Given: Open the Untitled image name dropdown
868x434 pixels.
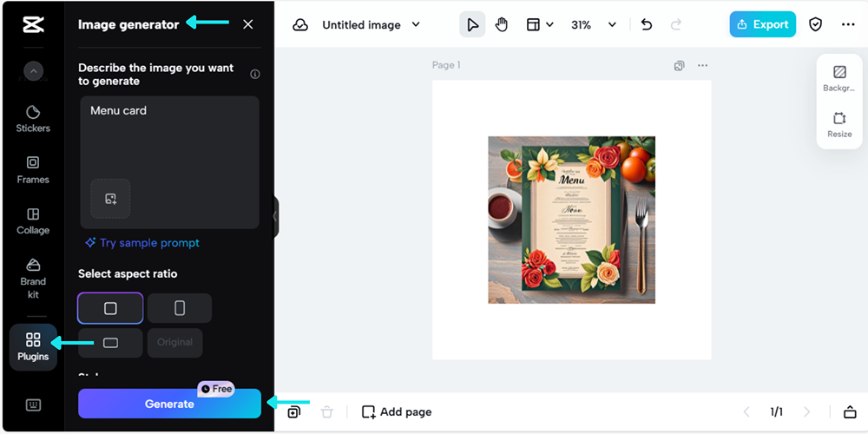Looking at the screenshot, I should tap(372, 25).
